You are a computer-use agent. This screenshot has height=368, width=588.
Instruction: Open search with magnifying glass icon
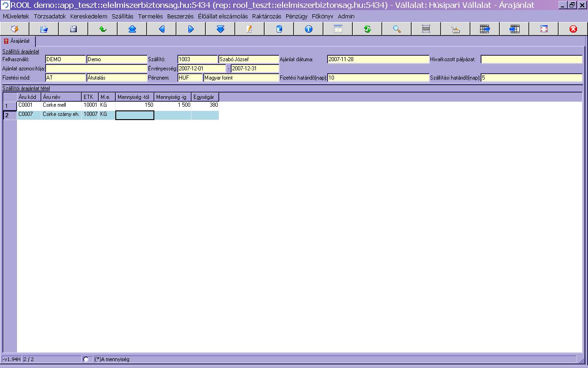pos(397,29)
